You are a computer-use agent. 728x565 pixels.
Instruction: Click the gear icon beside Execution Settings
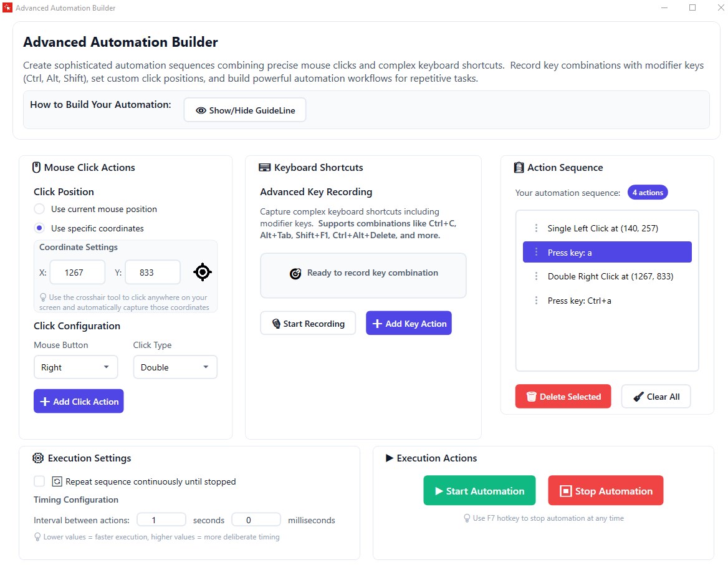tap(37, 458)
